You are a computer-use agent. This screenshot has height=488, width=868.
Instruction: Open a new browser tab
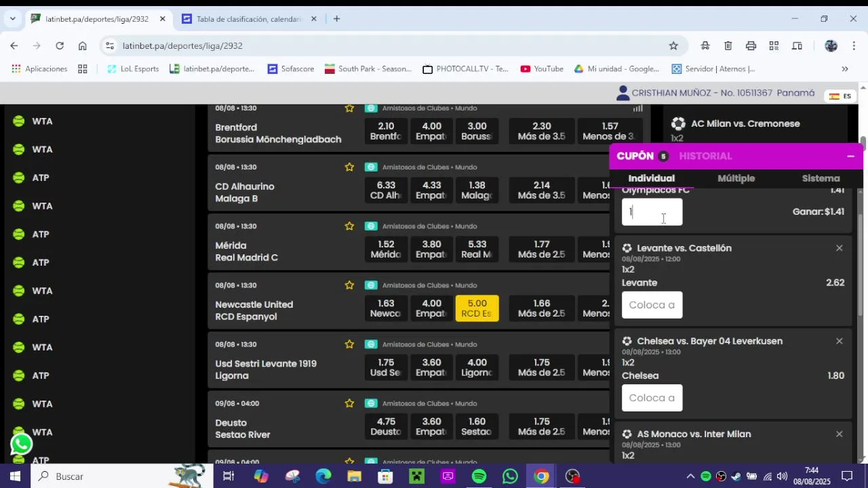[x=336, y=19]
